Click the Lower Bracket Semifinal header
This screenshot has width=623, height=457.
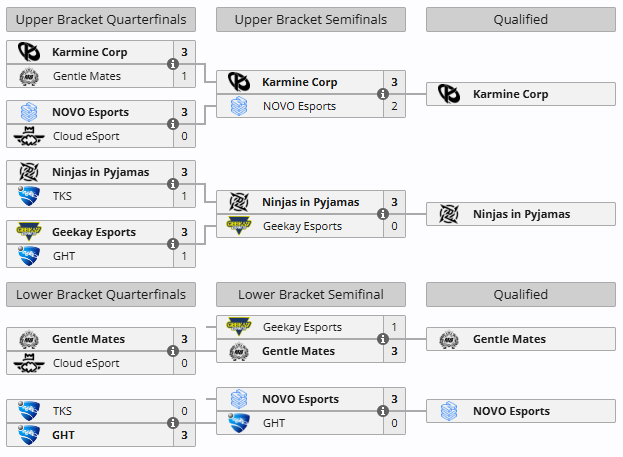[x=311, y=294]
